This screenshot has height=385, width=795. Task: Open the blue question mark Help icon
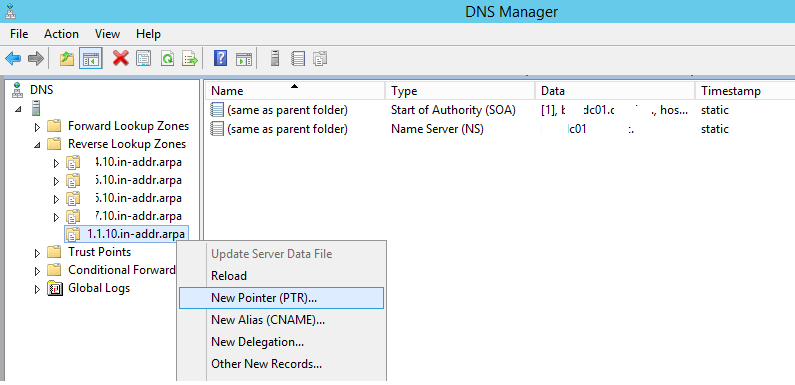click(220, 58)
